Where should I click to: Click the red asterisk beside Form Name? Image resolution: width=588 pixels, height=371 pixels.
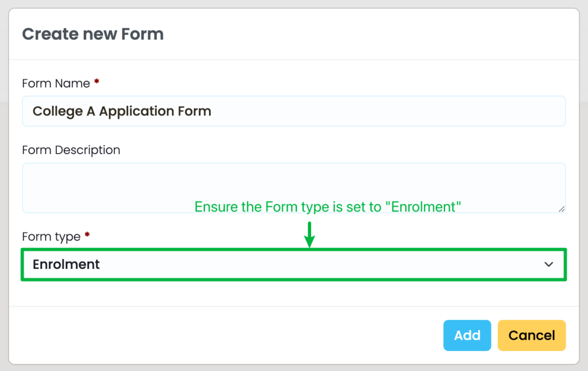tap(96, 83)
